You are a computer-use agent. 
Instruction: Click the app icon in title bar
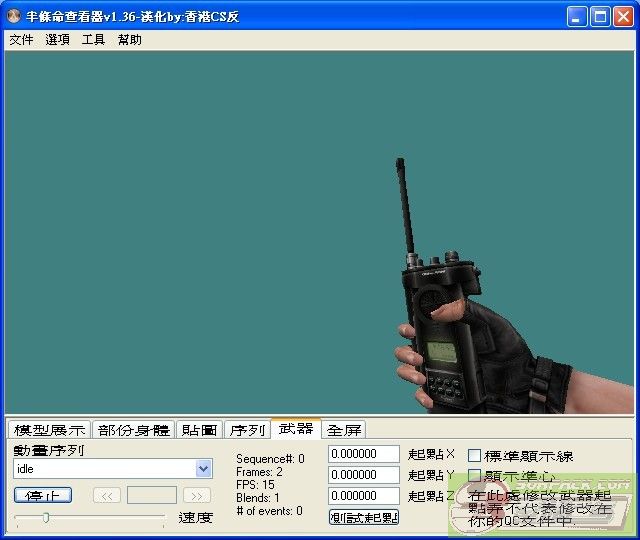(14, 16)
